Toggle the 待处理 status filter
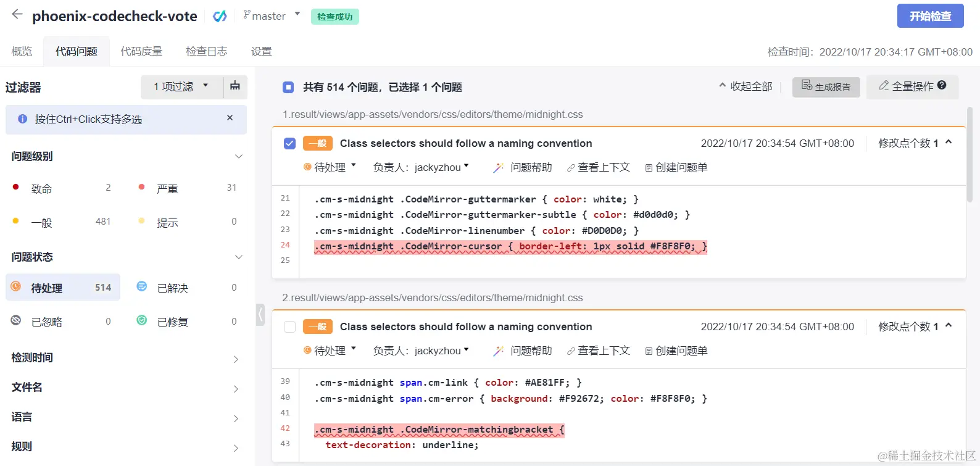 [x=62, y=288]
